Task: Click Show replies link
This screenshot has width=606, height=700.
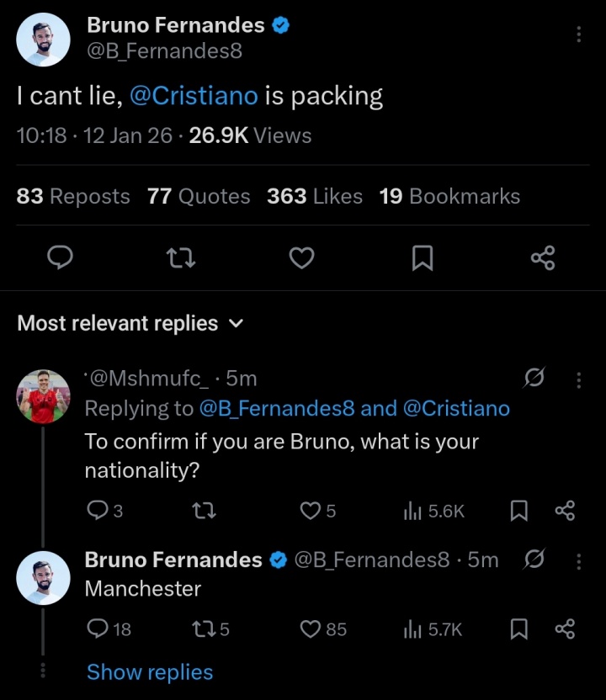Action: [x=150, y=672]
